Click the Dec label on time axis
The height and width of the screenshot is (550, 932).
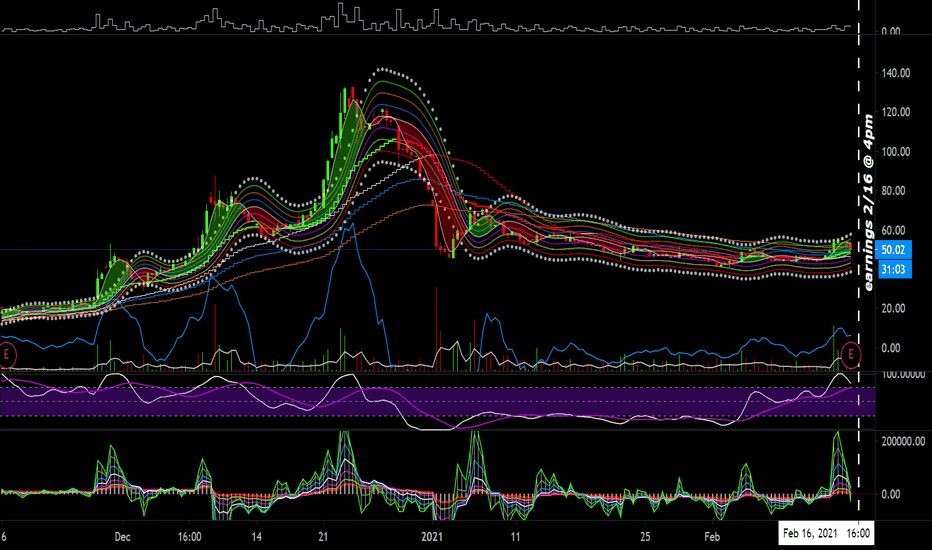coord(122,537)
